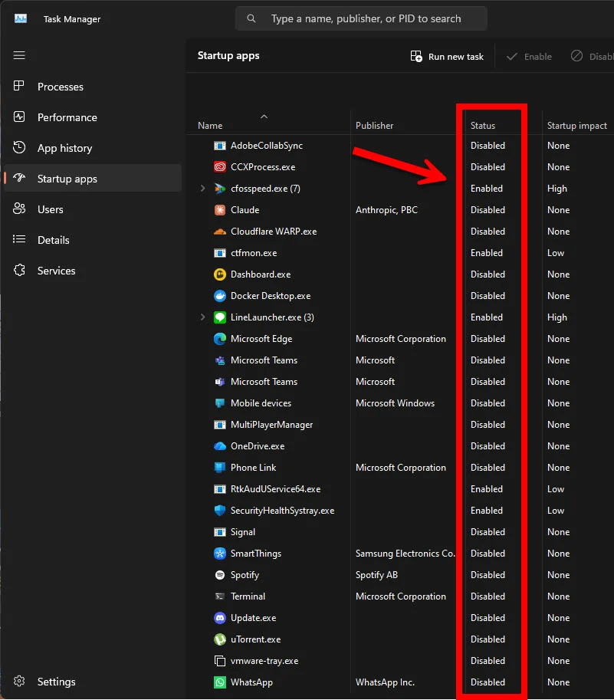This screenshot has width=614, height=700.
Task: Click the Spotify icon
Action: point(220,575)
